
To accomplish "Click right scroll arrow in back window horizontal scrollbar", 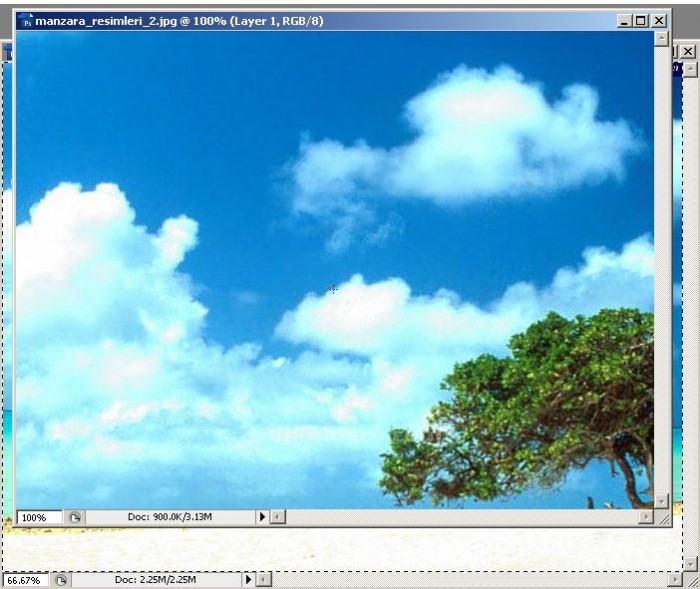I will click(x=675, y=580).
